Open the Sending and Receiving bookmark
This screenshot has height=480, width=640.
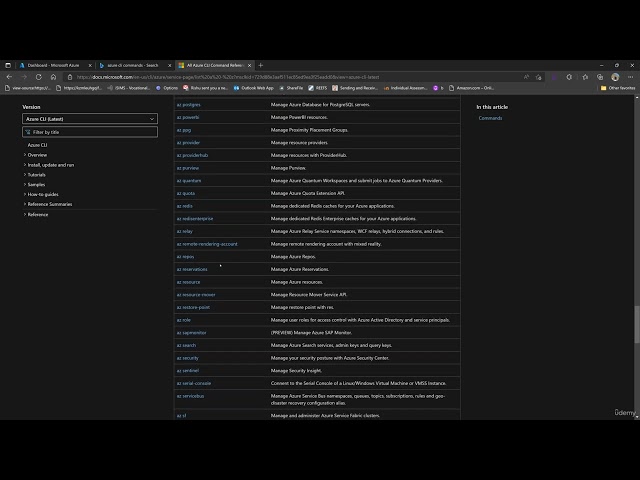point(355,88)
